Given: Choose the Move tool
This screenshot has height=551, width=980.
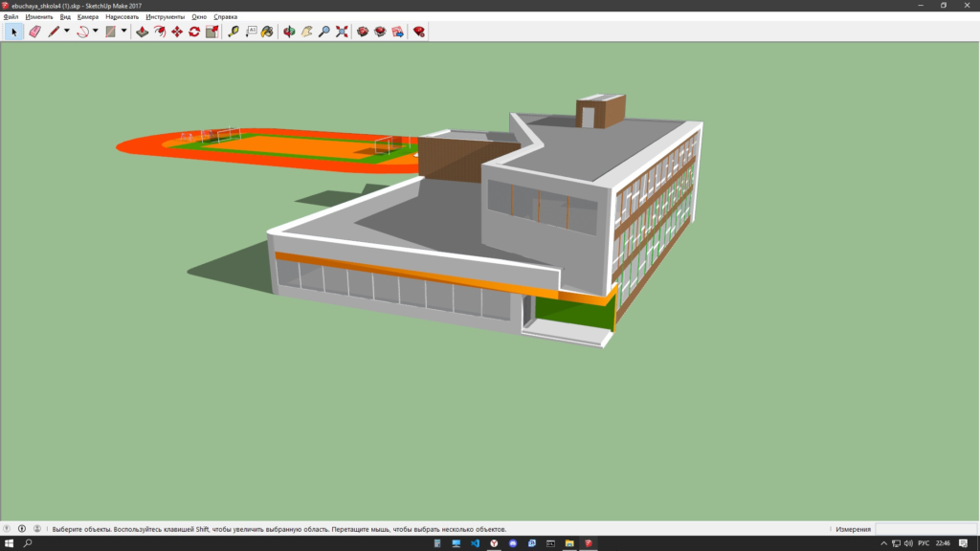Looking at the screenshot, I should [x=177, y=32].
